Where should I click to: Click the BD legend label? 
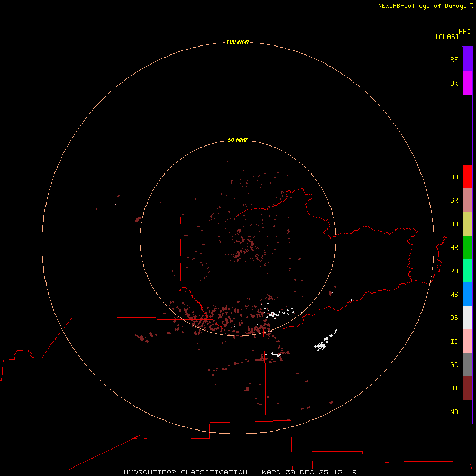454,224
